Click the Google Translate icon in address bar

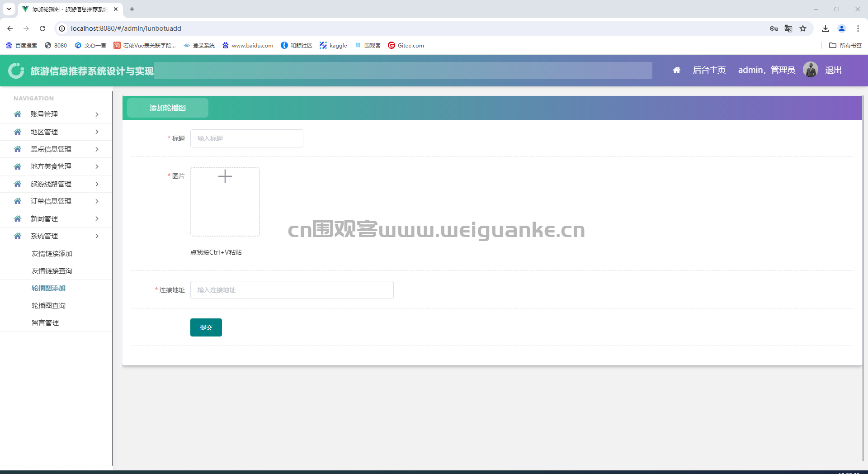(x=788, y=28)
